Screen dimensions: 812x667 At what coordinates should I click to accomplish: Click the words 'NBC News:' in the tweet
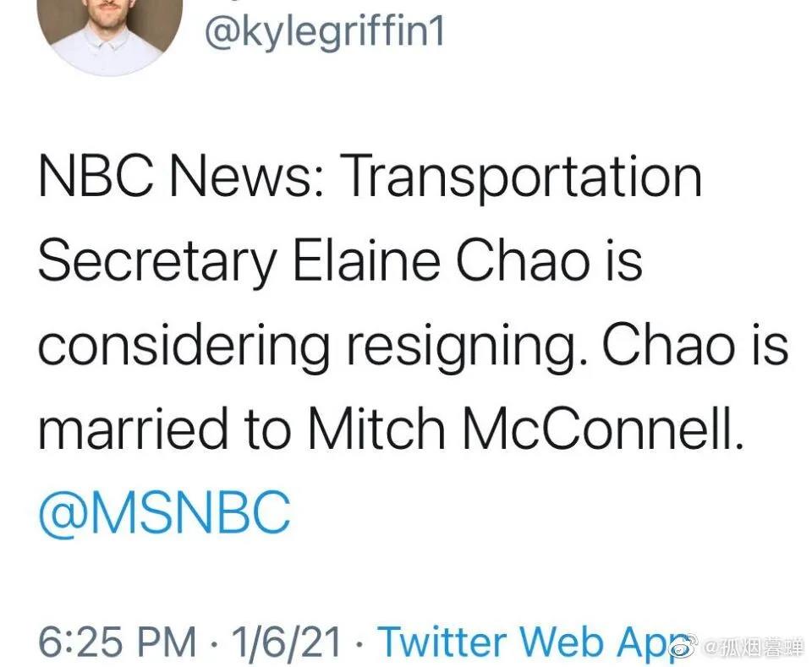tap(181, 176)
